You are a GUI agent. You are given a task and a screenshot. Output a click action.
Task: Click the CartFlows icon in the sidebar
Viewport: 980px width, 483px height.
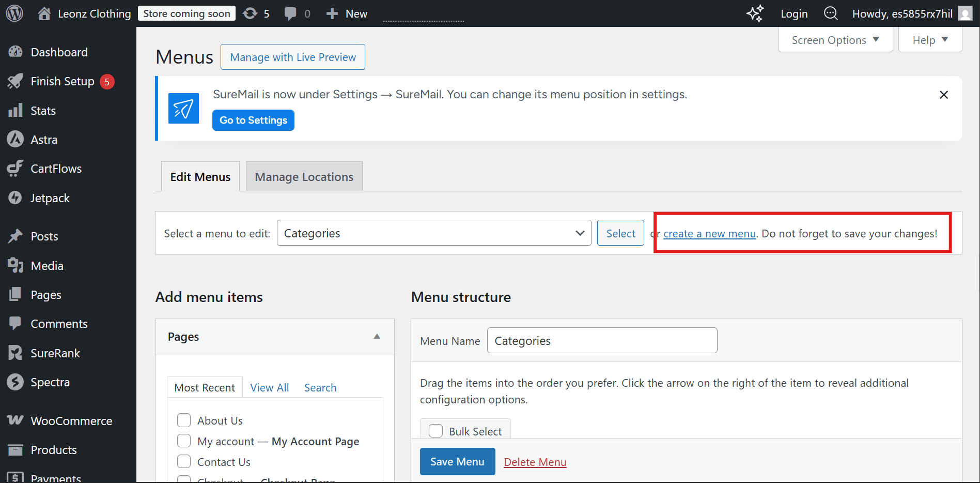tap(15, 169)
